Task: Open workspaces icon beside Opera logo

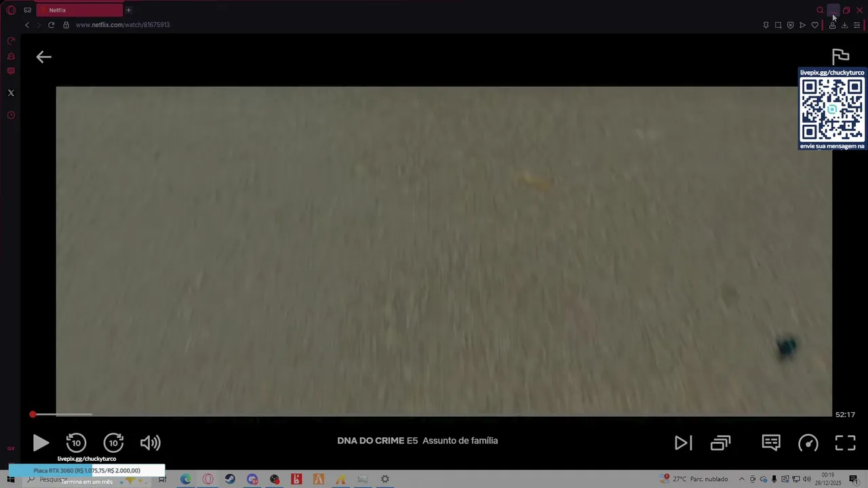Action: (28, 10)
